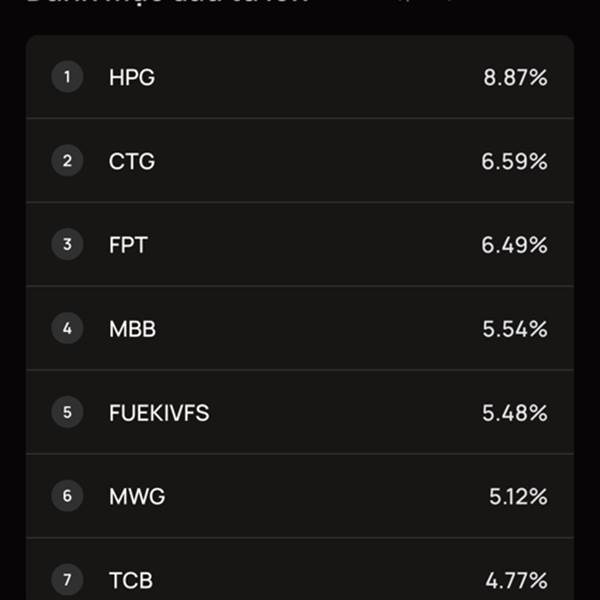600x600 pixels.
Task: Open the CTG ticker entry
Action: click(132, 161)
